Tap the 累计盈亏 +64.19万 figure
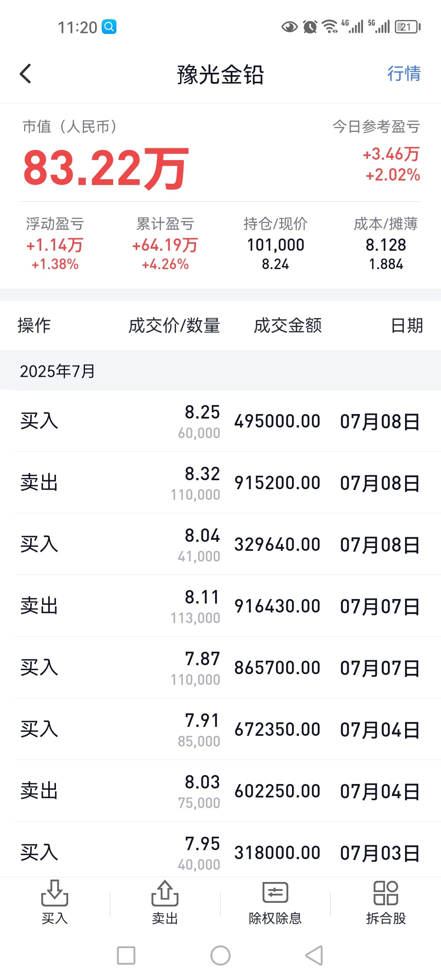441x980 pixels. coord(165,245)
